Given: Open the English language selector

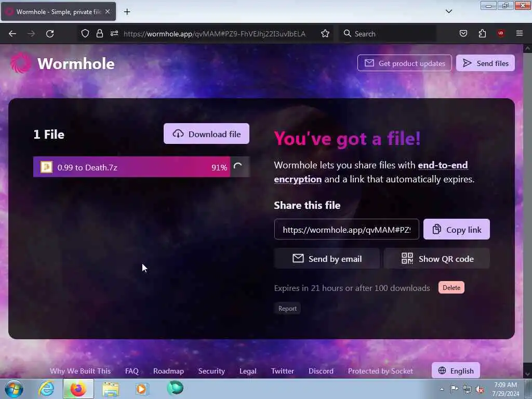Looking at the screenshot, I should 456,370.
